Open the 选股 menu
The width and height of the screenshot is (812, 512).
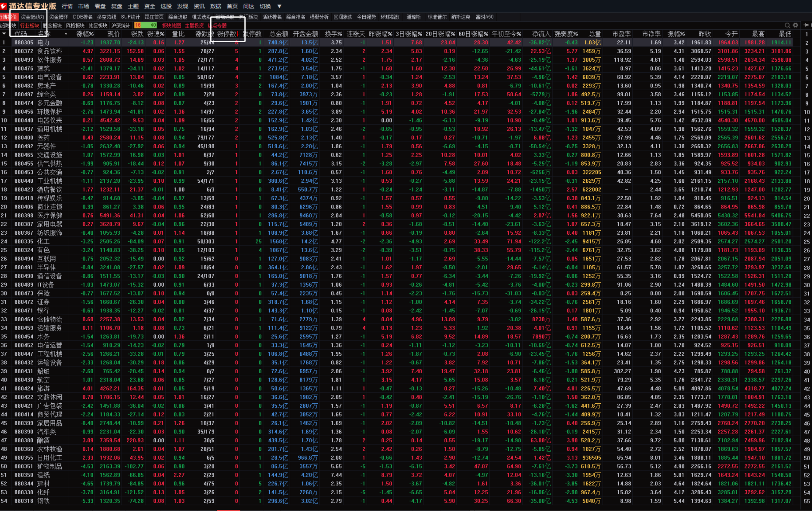pos(166,6)
